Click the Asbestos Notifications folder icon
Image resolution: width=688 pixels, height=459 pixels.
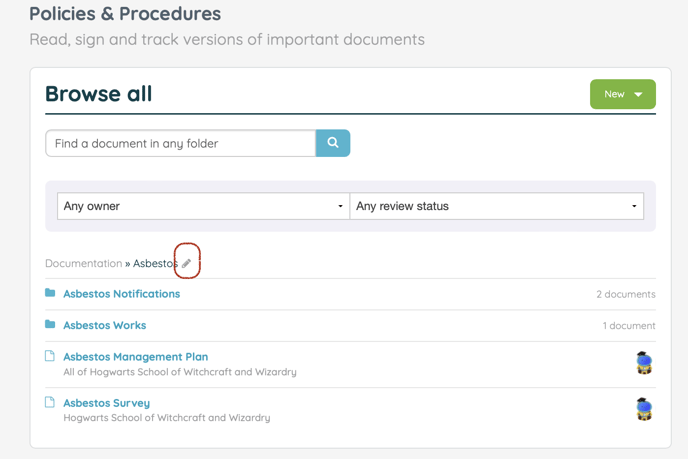click(50, 293)
